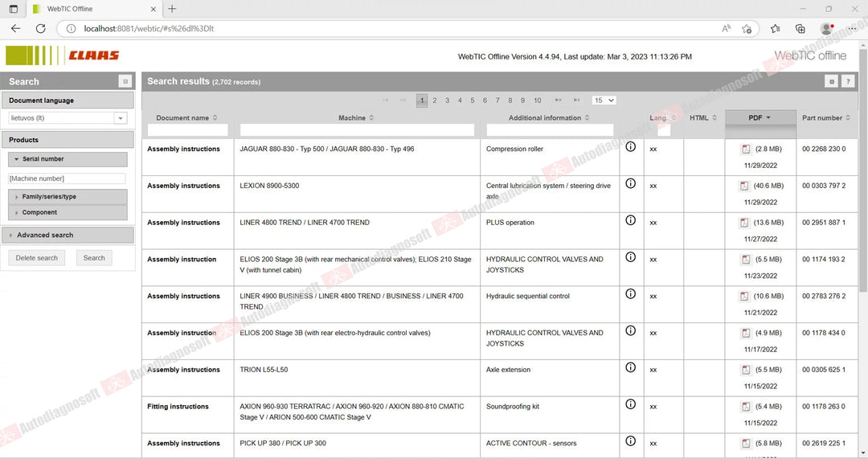Sort by the PDF column

[x=760, y=117]
